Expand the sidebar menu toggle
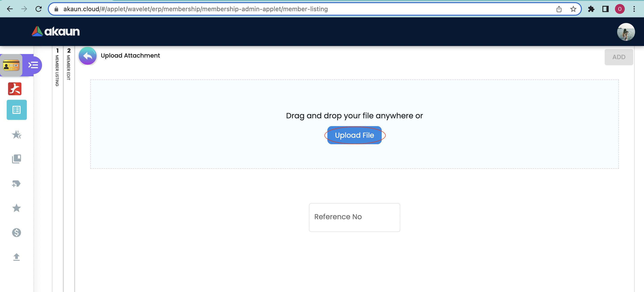 pos(33,65)
